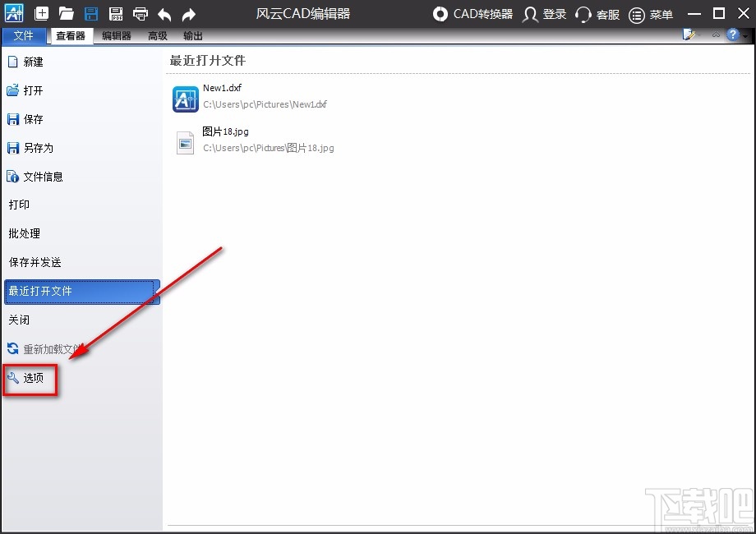Switch to the 编辑器 tab
Image resolution: width=756 pixels, height=534 pixels.
(x=116, y=36)
